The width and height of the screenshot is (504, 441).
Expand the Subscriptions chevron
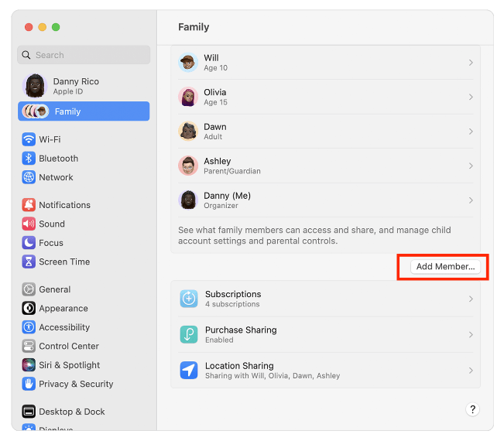471,299
